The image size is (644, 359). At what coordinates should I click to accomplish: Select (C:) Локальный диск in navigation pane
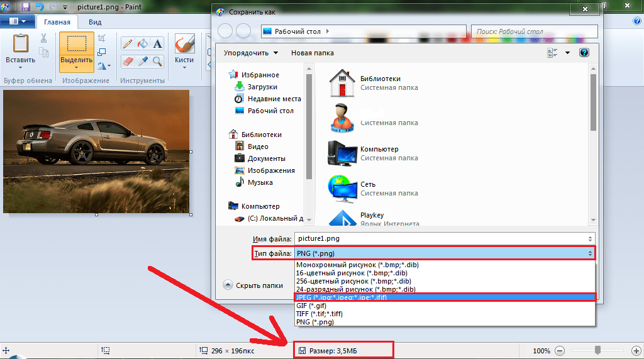(x=269, y=219)
